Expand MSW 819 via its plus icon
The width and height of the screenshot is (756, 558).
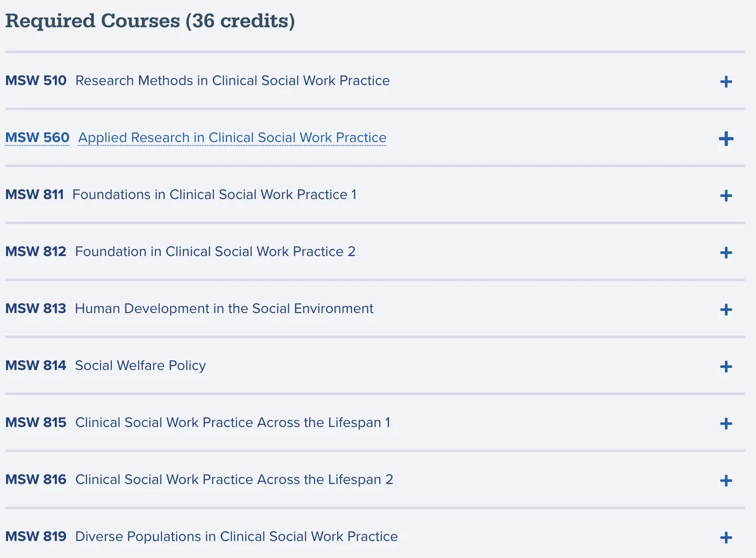tap(726, 538)
